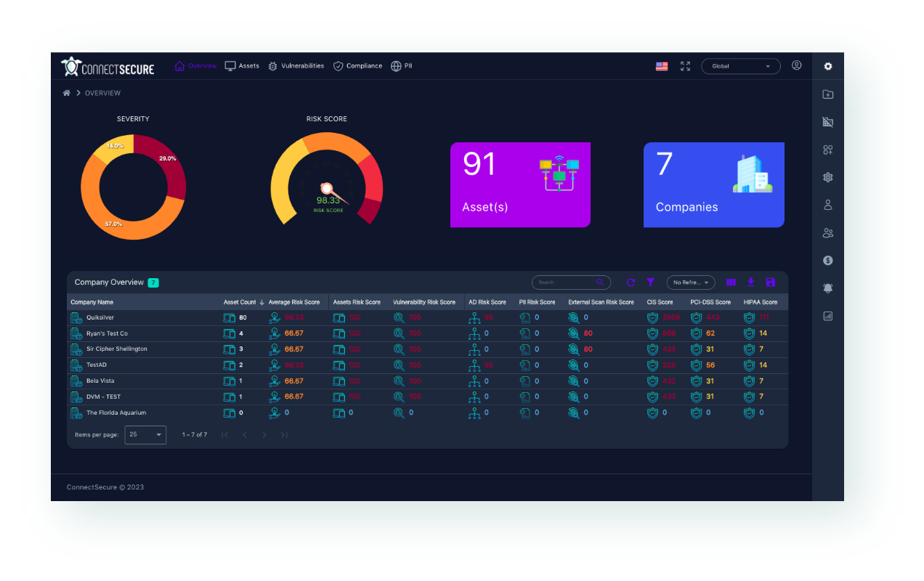Go to the Compliance menu
Screen dimensions: 924x581
pyautogui.click(x=357, y=66)
